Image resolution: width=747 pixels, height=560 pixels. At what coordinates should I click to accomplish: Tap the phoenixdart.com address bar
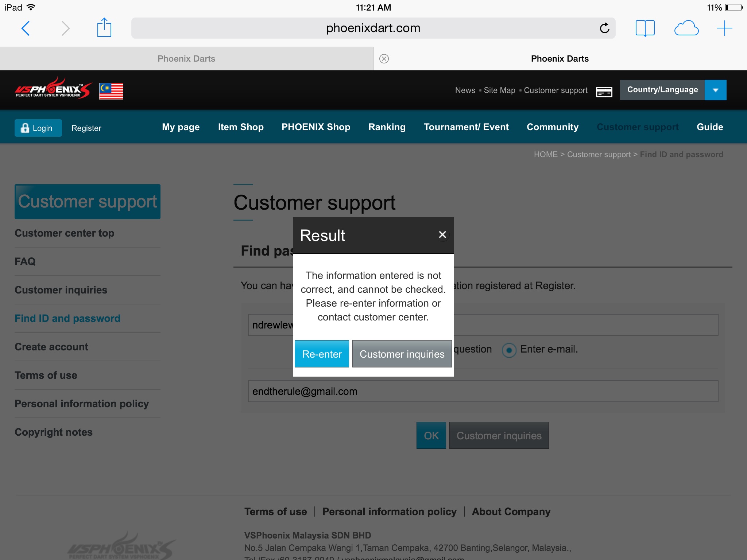click(373, 28)
